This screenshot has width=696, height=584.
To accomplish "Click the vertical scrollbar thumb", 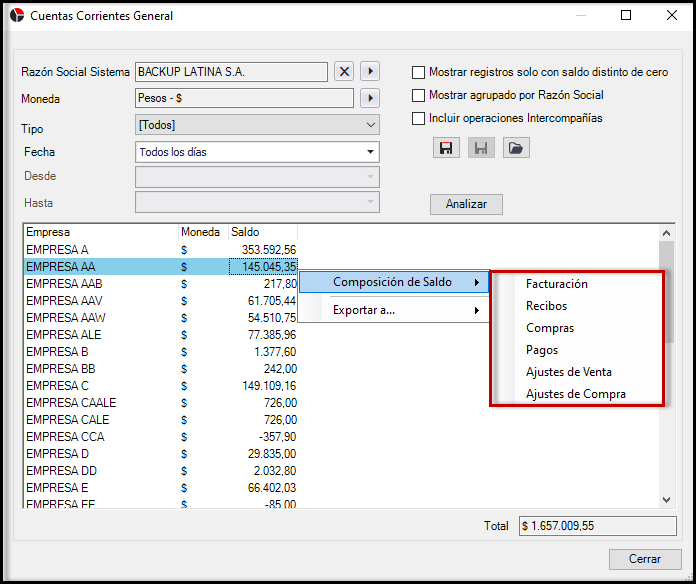I will pyautogui.click(x=666, y=292).
